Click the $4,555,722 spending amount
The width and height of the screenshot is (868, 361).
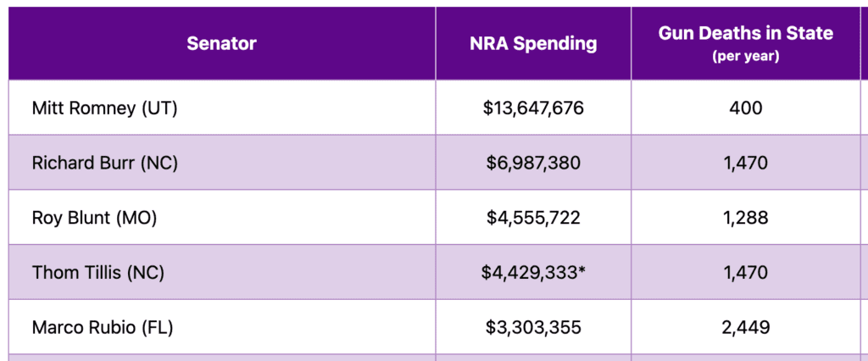(533, 218)
